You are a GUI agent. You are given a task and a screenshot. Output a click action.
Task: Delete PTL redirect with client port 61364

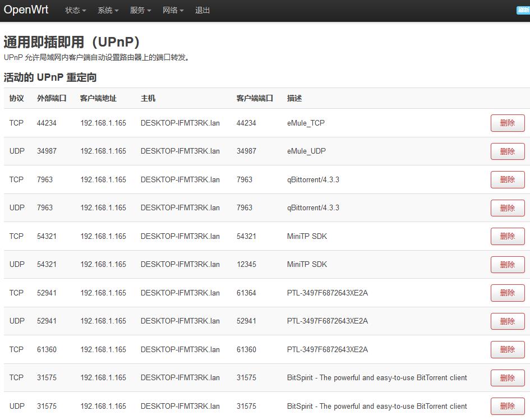507,293
